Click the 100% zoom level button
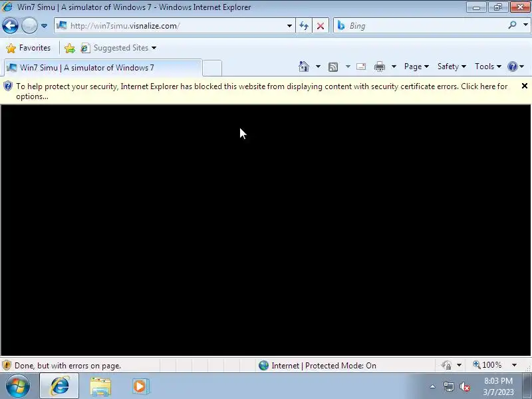532x399 pixels. tap(487, 365)
